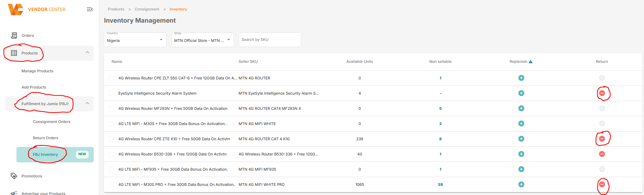Sort by the Replenish column header
Screen dimensions: 644x195
tap(518, 62)
